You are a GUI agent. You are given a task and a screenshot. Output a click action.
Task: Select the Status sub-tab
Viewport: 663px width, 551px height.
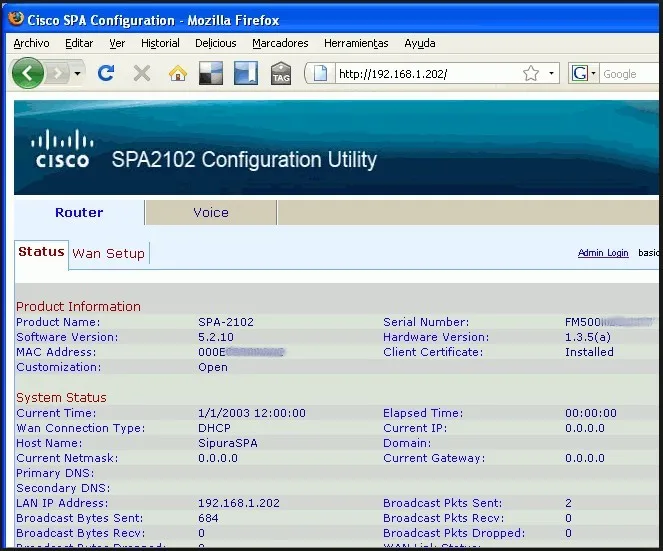tap(41, 252)
